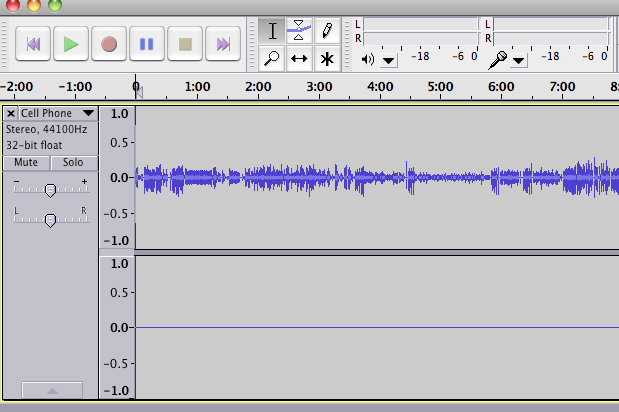Viewport: 619px width, 412px height.
Task: Choose the Envelope tool
Action: click(299, 31)
